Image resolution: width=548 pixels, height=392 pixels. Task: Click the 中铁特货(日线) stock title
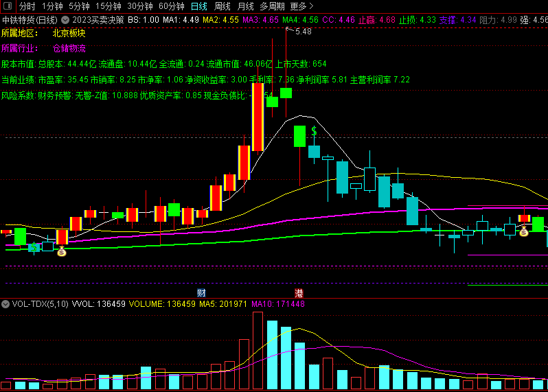point(30,20)
